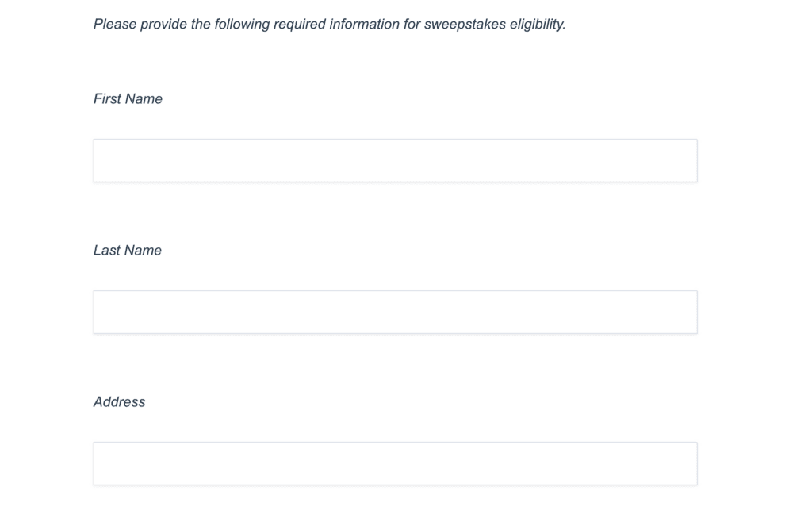Image resolution: width=812 pixels, height=514 pixels.
Task: Place cursor in the field under Address
Action: [395, 464]
